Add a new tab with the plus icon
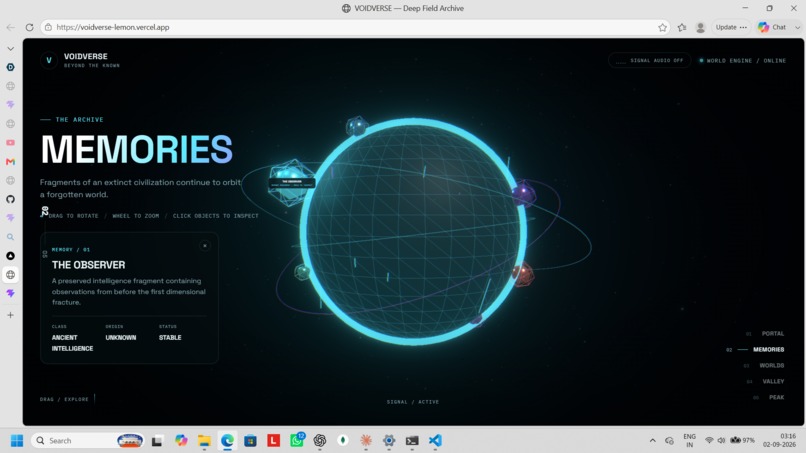 coord(10,315)
